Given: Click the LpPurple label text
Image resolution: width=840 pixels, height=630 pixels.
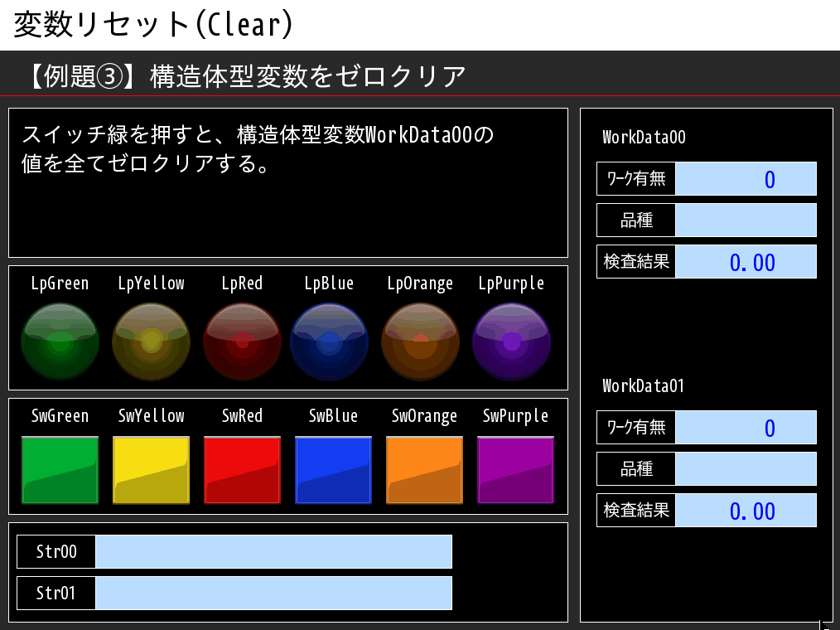Looking at the screenshot, I should pos(512,283).
